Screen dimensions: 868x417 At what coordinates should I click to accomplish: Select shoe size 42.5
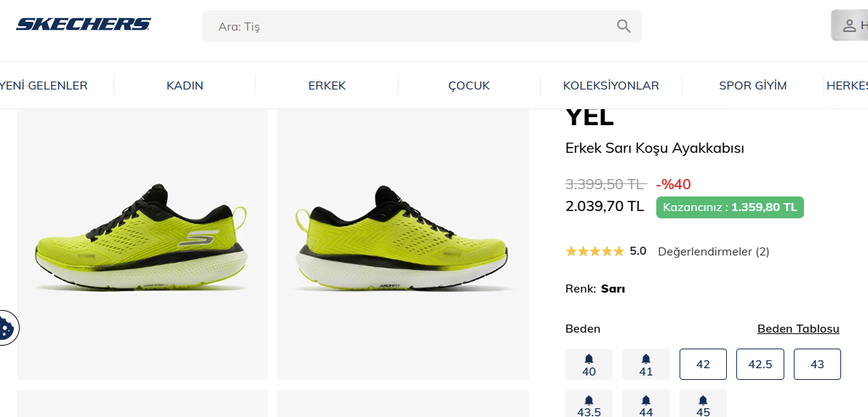[x=760, y=365]
